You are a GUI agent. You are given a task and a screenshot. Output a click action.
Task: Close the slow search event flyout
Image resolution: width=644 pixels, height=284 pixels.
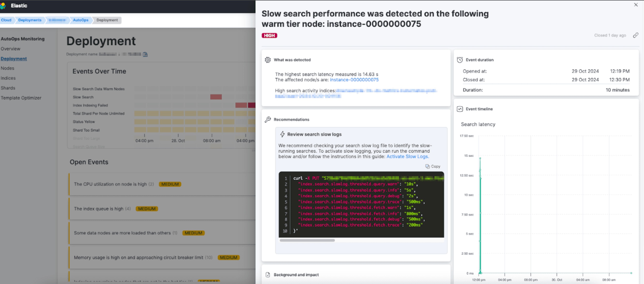point(636,5)
